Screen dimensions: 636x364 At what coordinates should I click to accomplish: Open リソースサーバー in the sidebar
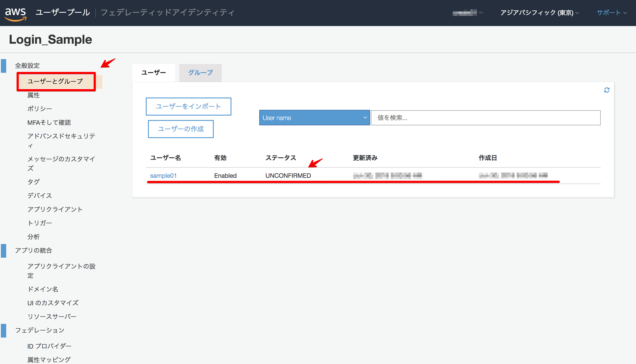52,317
